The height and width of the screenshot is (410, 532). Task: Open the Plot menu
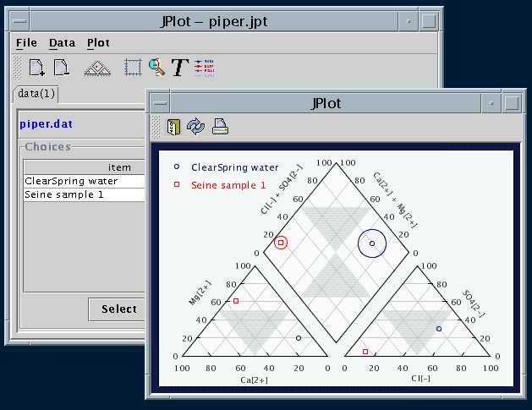[x=98, y=43]
